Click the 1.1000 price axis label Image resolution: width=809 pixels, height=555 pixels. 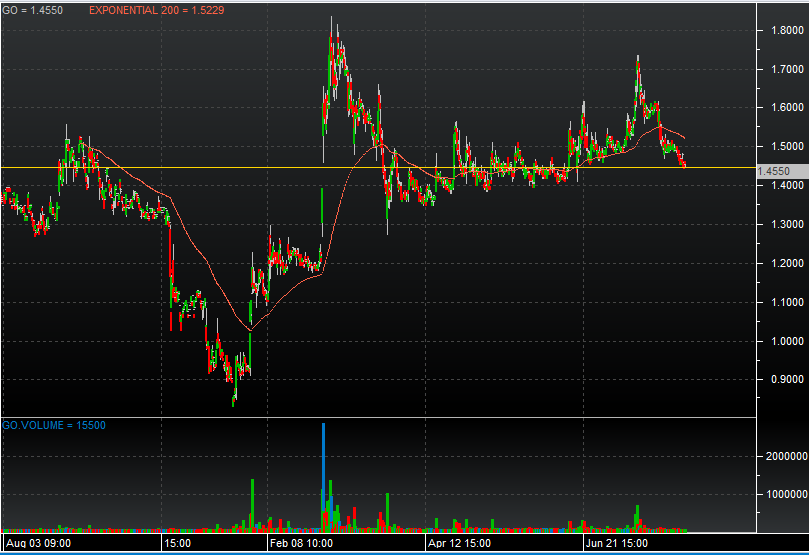pyautogui.click(x=787, y=302)
